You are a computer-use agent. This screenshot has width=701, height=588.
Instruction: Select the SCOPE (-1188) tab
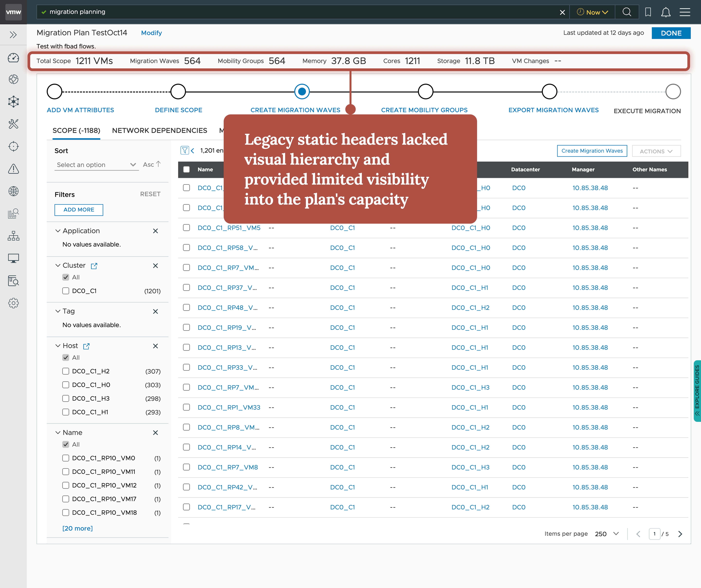[76, 130]
